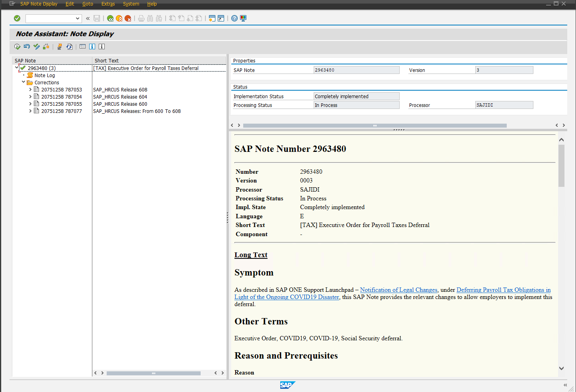Open Notification of Legal Changes link
Viewport: 576px width, 392px height.
click(398, 290)
